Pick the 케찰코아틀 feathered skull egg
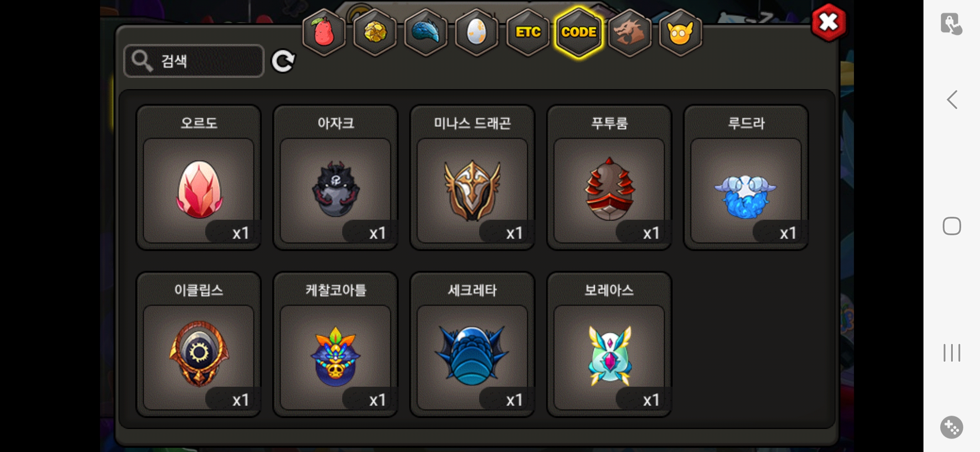This screenshot has height=452, width=980. (x=335, y=344)
